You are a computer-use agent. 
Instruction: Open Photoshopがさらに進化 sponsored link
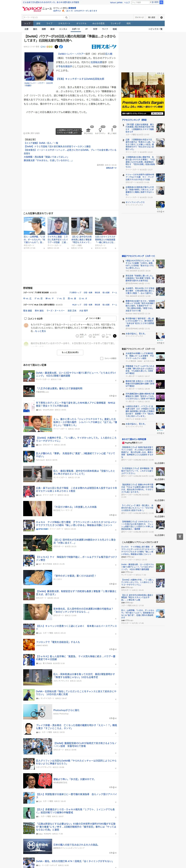point(66,710)
